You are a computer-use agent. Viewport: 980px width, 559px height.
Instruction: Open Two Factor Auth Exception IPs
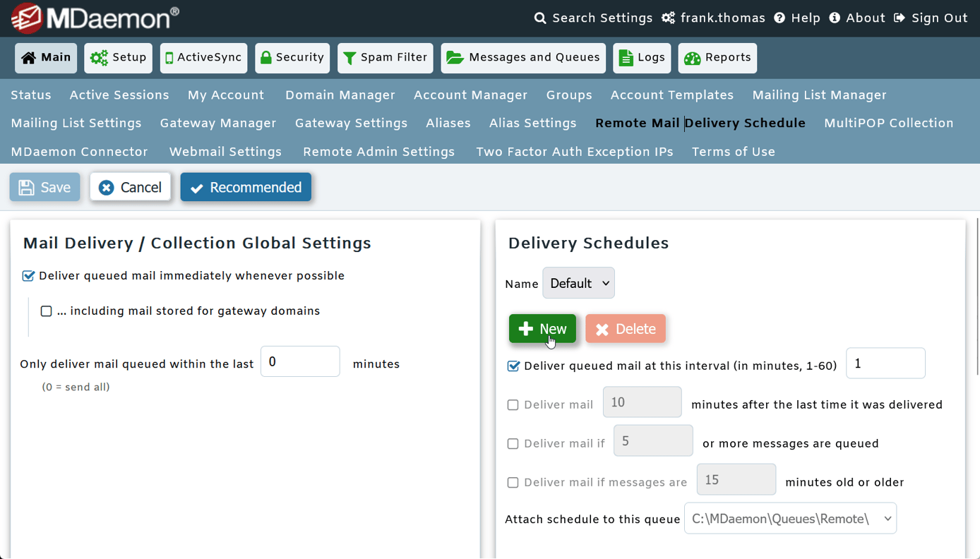[575, 152]
